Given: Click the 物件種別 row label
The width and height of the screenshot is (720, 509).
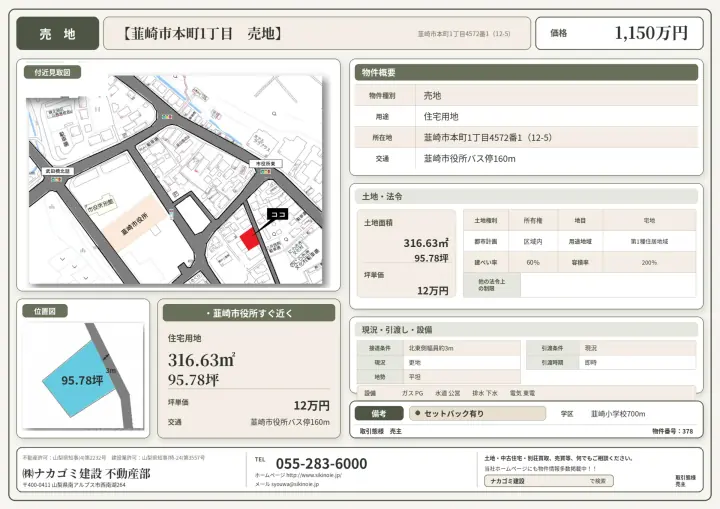Looking at the screenshot, I should point(382,96).
